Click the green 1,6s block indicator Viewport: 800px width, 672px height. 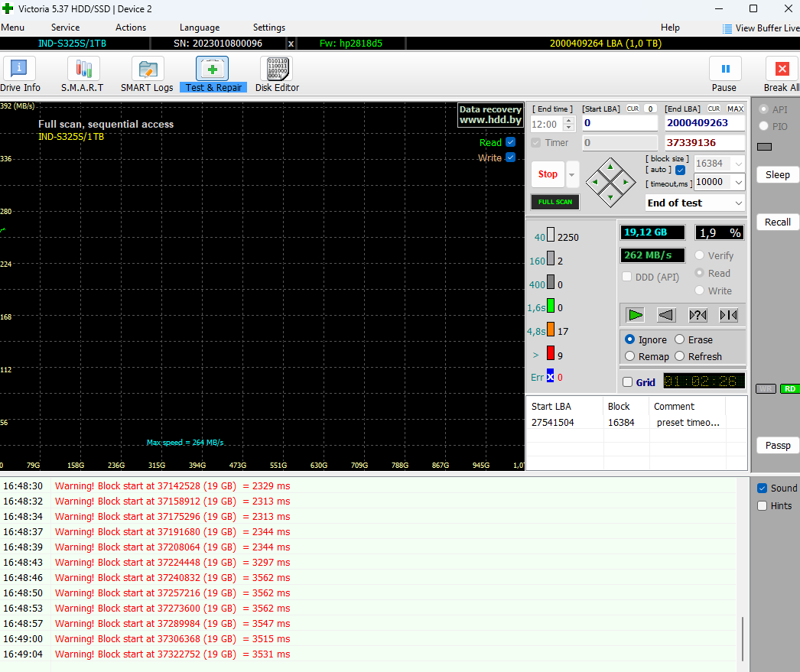pyautogui.click(x=551, y=306)
